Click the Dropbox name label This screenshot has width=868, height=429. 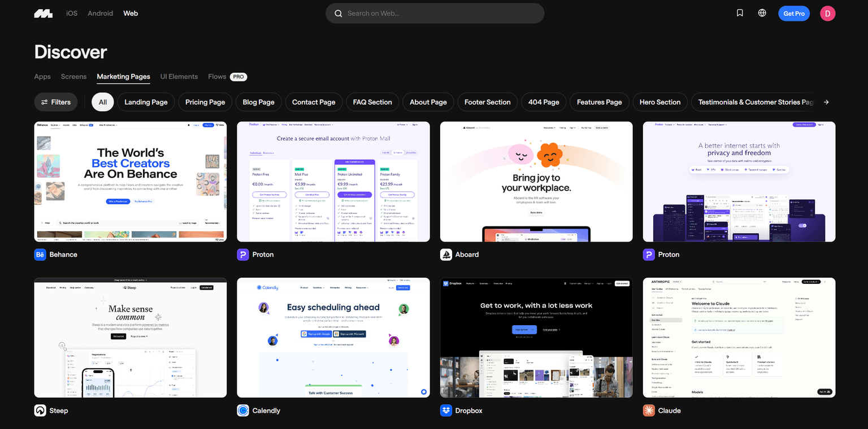point(469,410)
